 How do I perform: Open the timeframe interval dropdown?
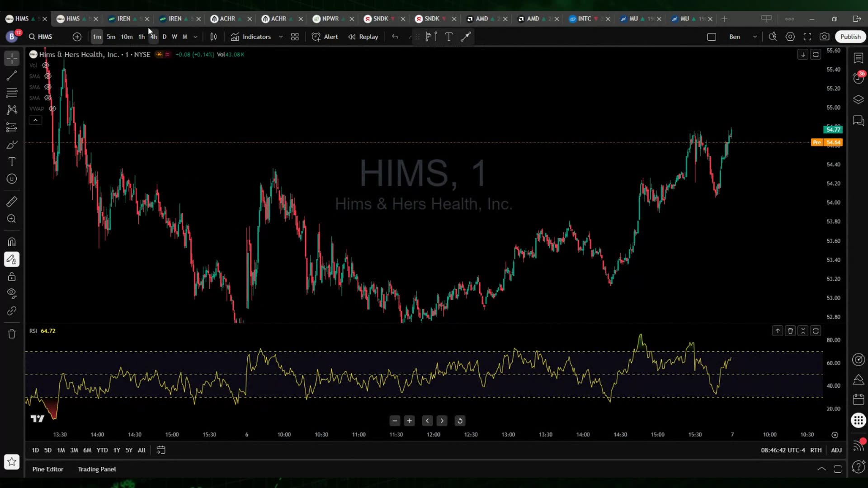[x=195, y=37]
